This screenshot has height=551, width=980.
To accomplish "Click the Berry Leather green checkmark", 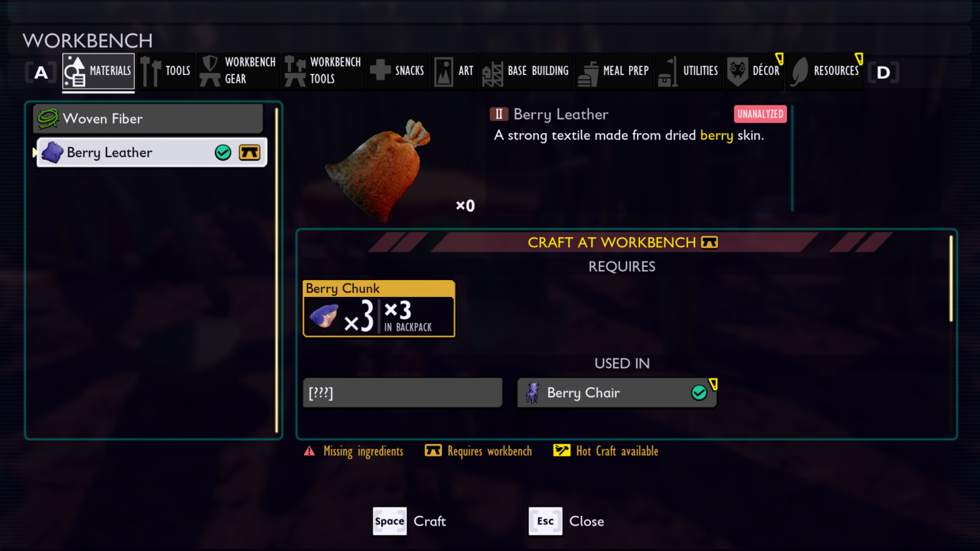I will pyautogui.click(x=223, y=152).
